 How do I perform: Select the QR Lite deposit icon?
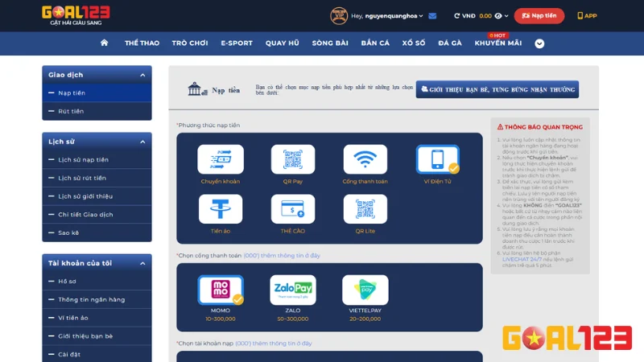click(x=365, y=209)
